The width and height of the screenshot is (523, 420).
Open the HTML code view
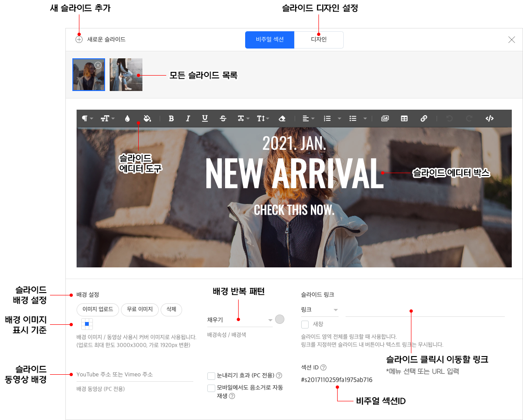click(489, 119)
